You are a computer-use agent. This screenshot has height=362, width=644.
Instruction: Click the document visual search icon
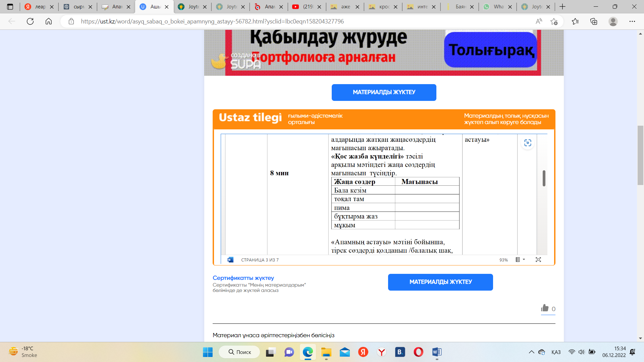[528, 143]
